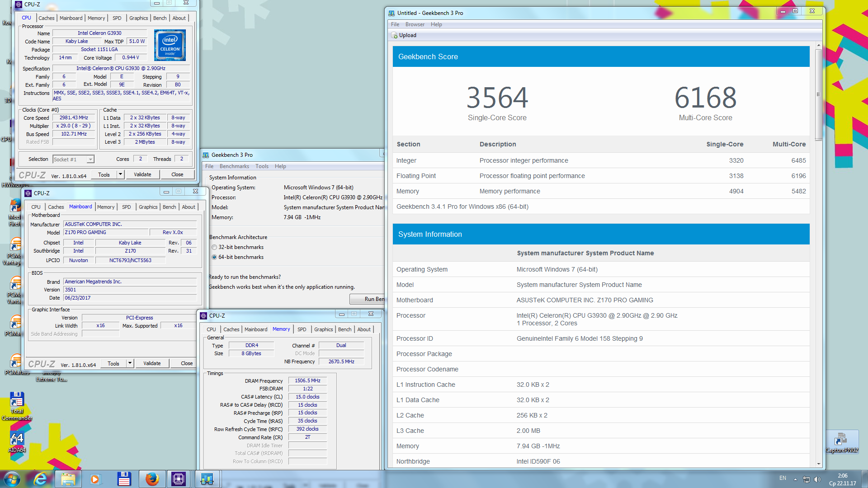Switch to CPU-Z via its taskbar icon
The width and height of the screenshot is (868, 488).
[179, 479]
